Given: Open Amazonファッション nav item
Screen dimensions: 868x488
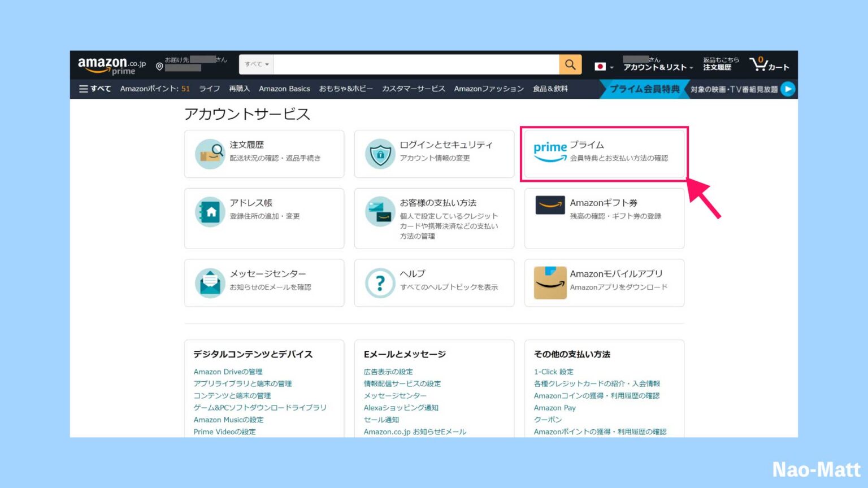Looking at the screenshot, I should [489, 89].
